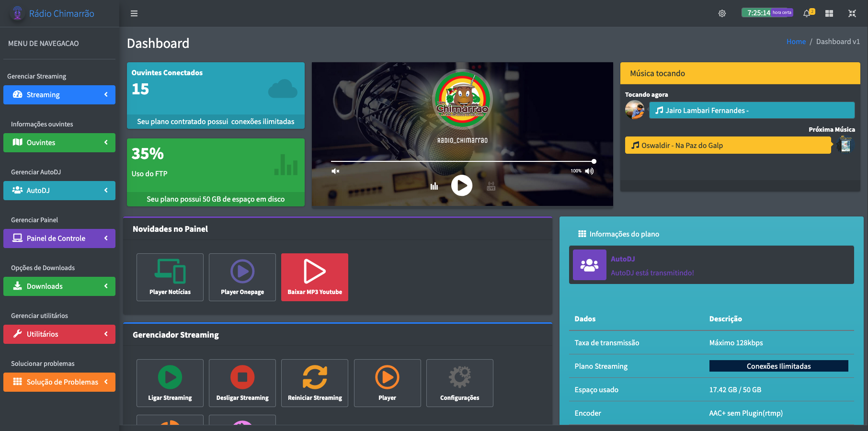The image size is (868, 431).
Task: Toggle the equalizer bars icon in player
Action: tap(434, 186)
